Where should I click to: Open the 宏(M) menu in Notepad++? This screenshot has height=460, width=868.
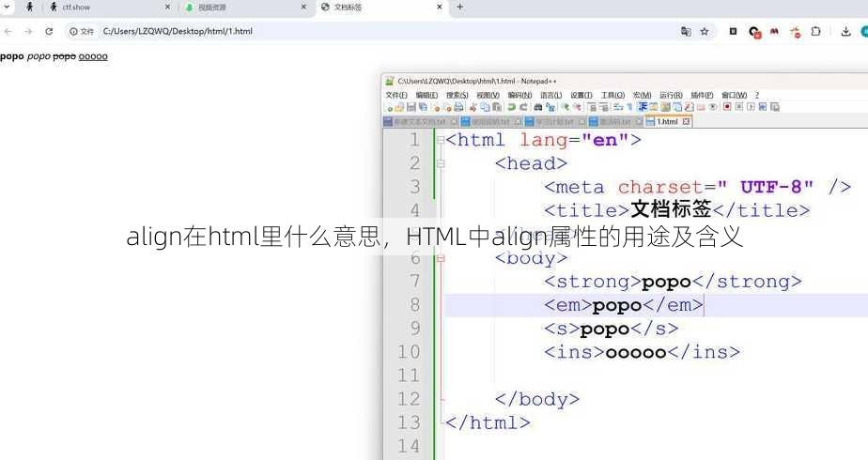[x=643, y=95]
